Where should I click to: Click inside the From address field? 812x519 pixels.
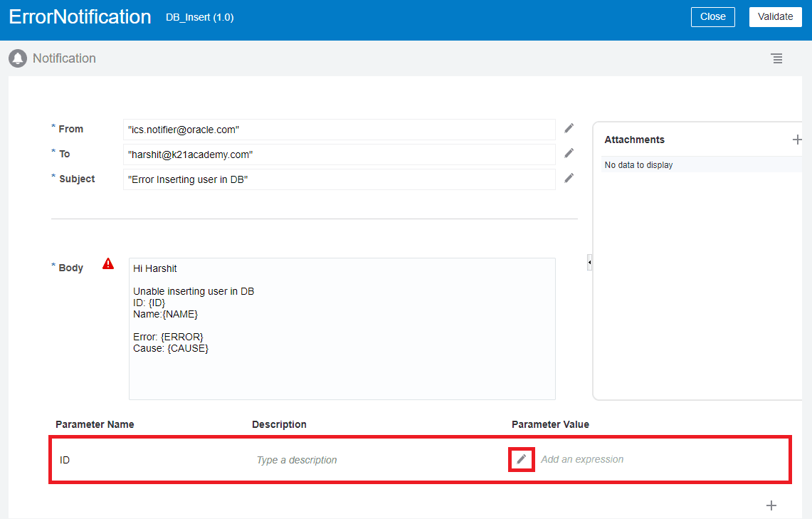click(339, 130)
